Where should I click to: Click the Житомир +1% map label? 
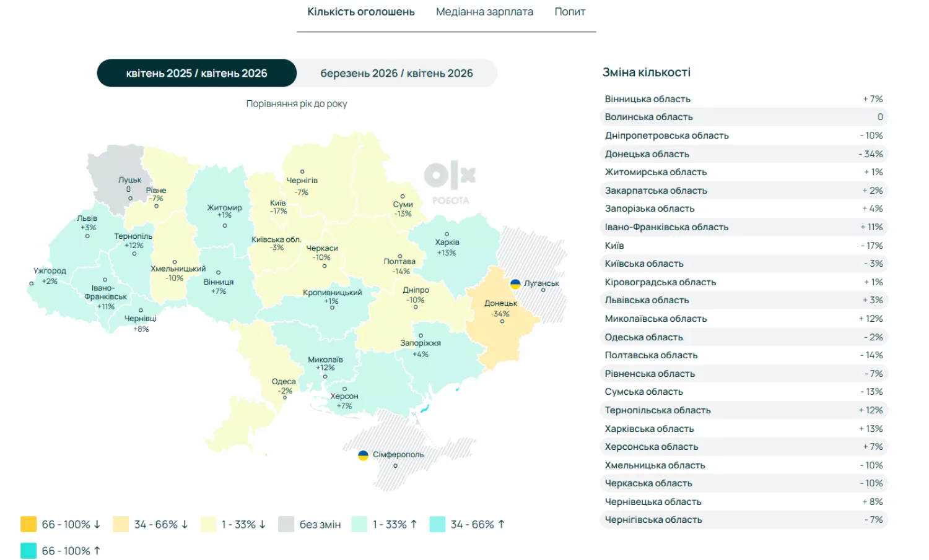[224, 212]
